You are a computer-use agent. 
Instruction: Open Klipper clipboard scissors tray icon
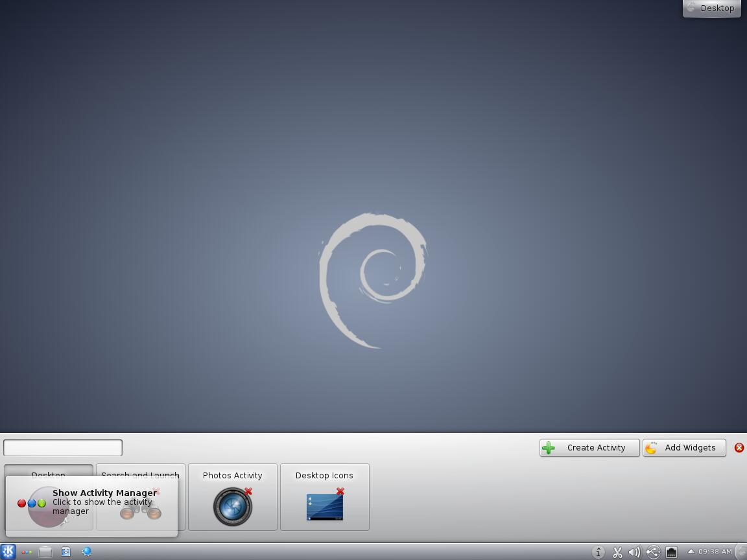coord(617,552)
